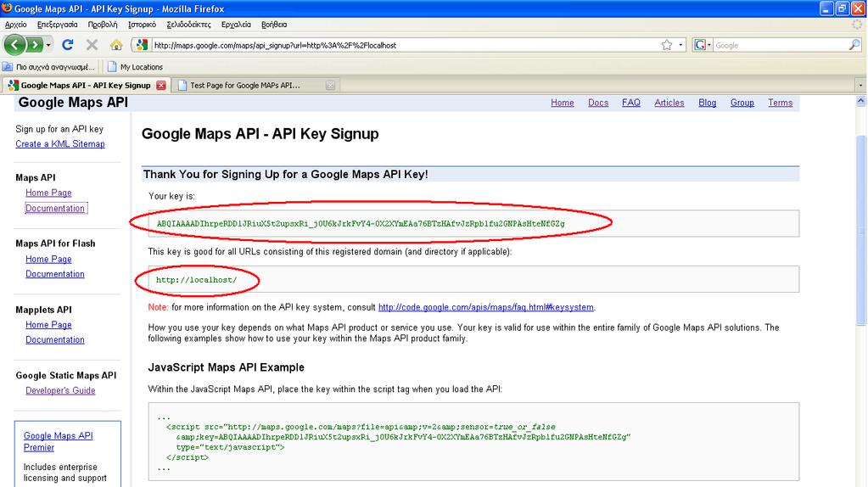Click the scrollbar up arrow
This screenshot has width=868, height=487.
860,101
